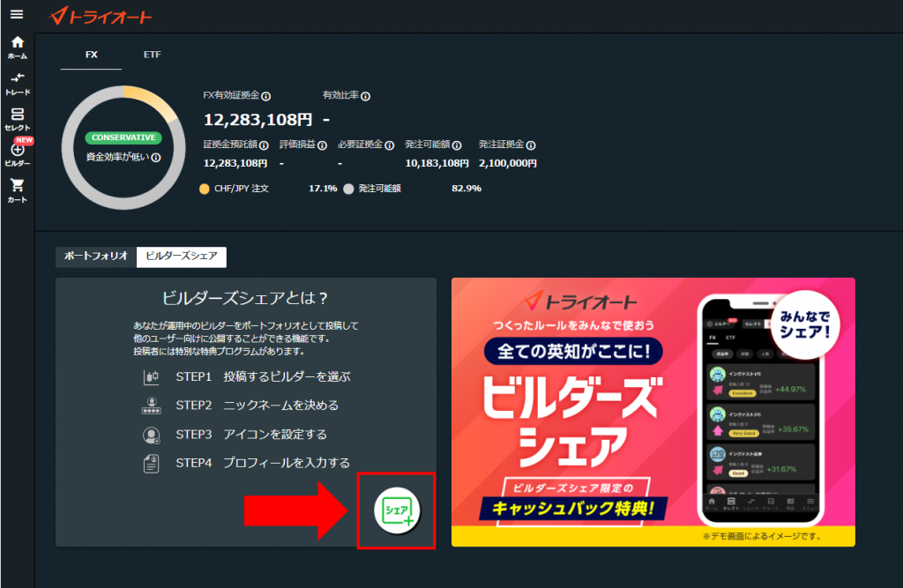Open the Select sidebar icon

pyautogui.click(x=17, y=119)
